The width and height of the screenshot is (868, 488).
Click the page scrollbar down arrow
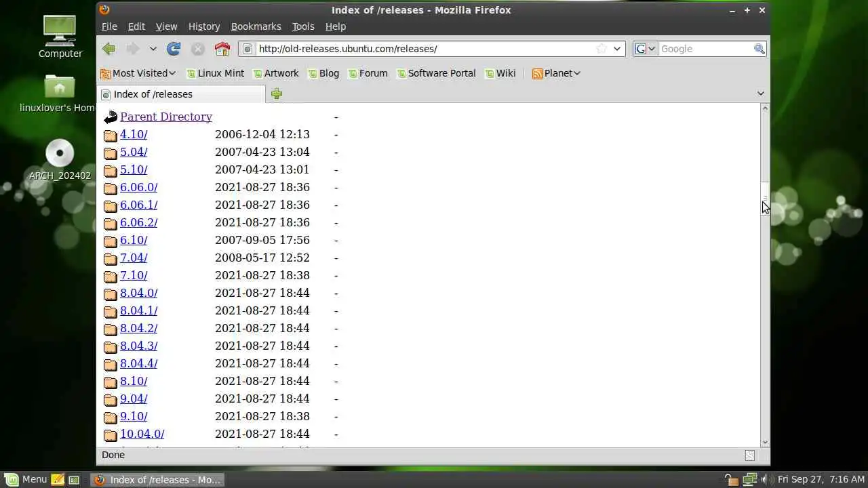(x=765, y=443)
